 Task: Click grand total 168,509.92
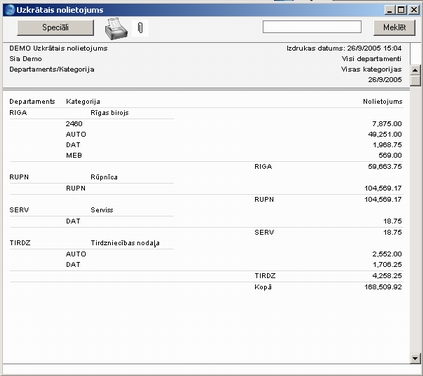pyautogui.click(x=383, y=287)
